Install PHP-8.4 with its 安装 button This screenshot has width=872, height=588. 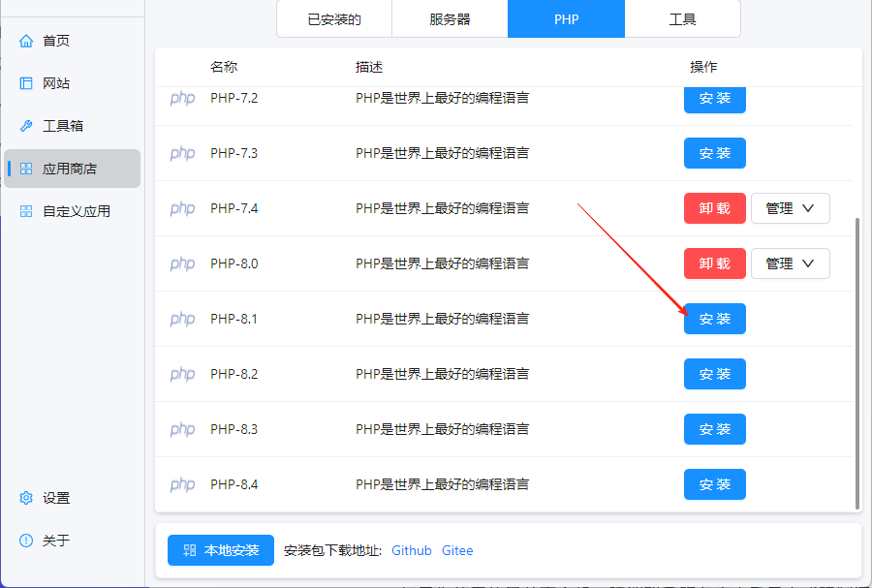click(715, 484)
